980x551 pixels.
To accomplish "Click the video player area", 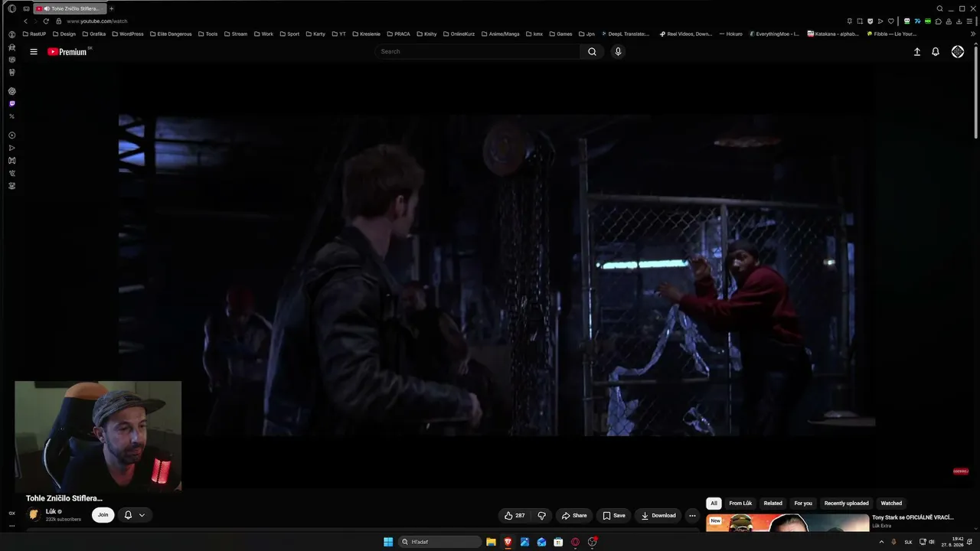I will [497, 275].
